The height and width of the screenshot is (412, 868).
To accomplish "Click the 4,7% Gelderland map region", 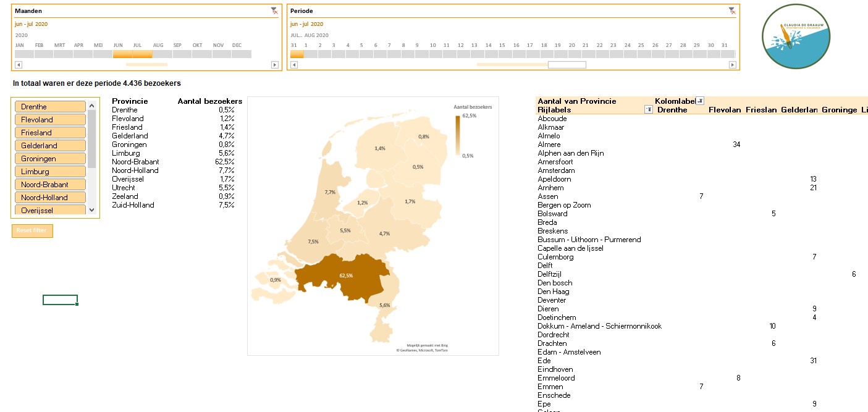I will tap(384, 233).
